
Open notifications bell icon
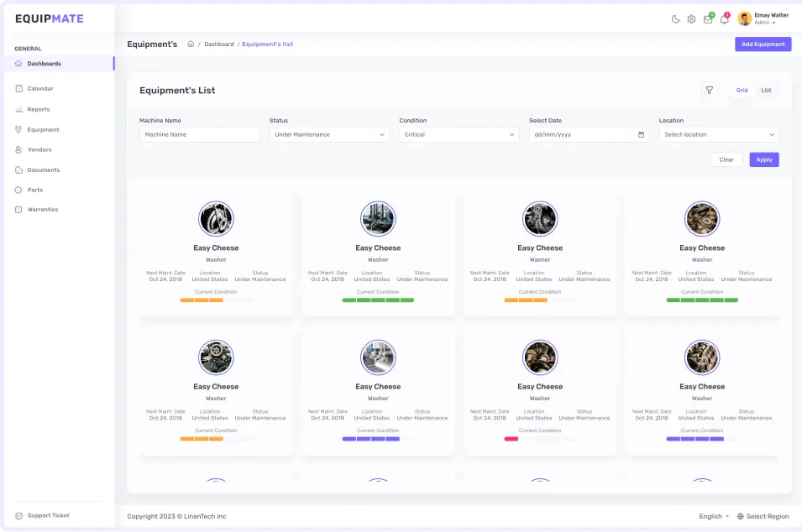pyautogui.click(x=724, y=19)
